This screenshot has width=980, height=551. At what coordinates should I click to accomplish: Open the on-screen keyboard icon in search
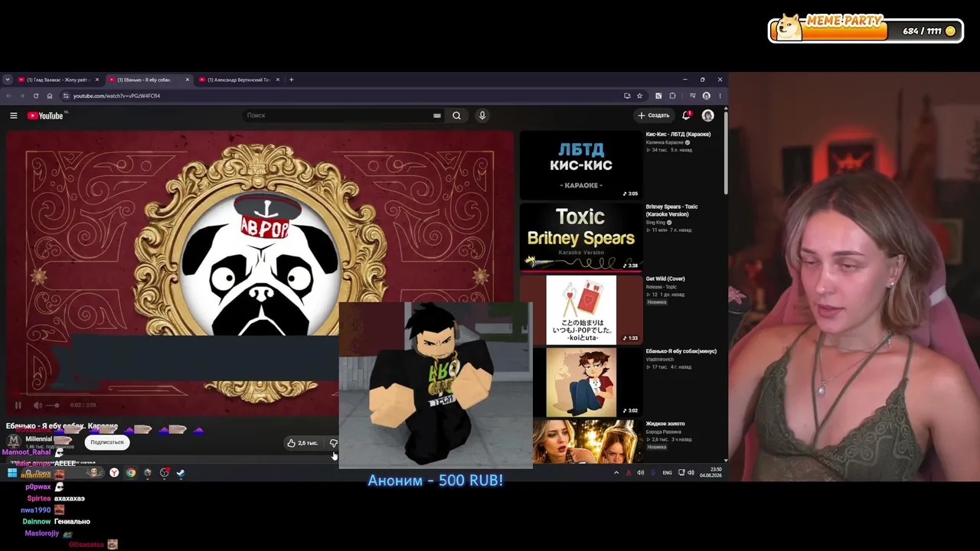[x=437, y=116]
